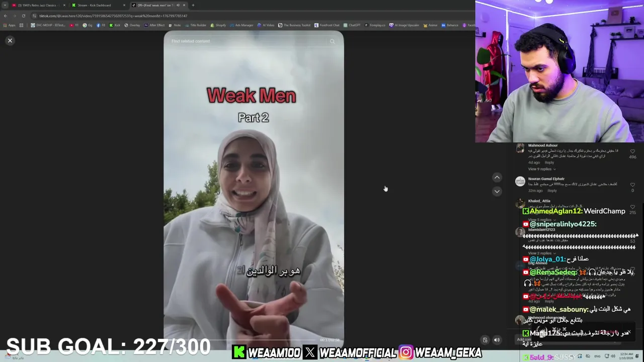
Task: Mute the TikTok video sound
Action: coord(497,340)
